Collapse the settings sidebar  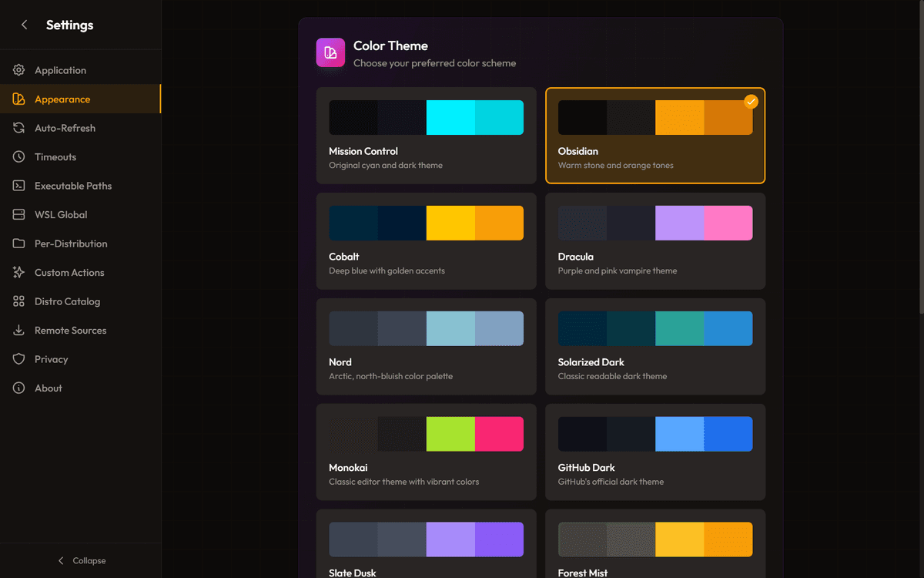(81, 560)
